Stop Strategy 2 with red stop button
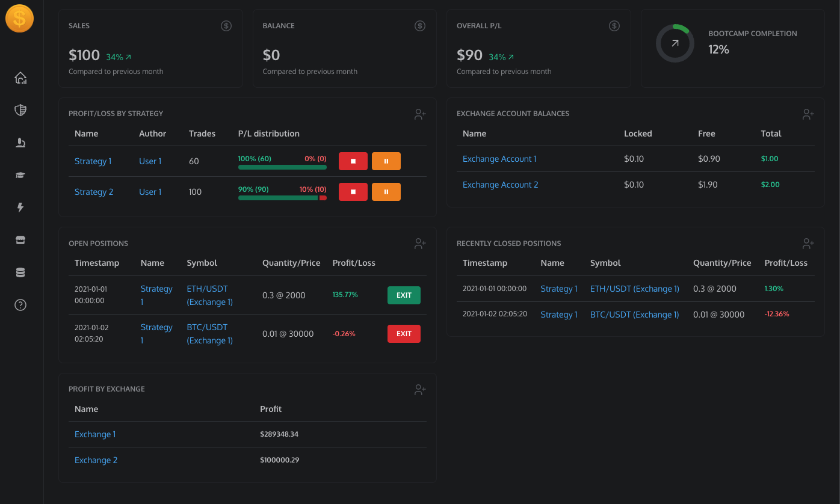The width and height of the screenshot is (840, 504). 353,192
